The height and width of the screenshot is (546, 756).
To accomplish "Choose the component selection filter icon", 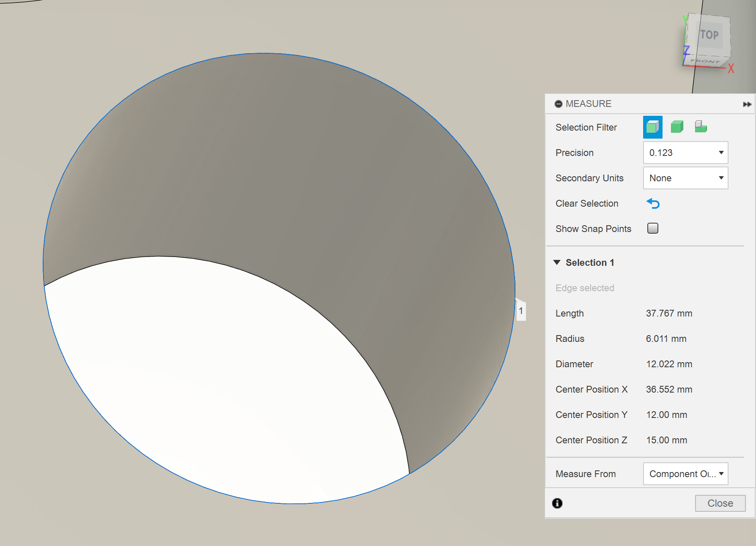I will [x=701, y=127].
